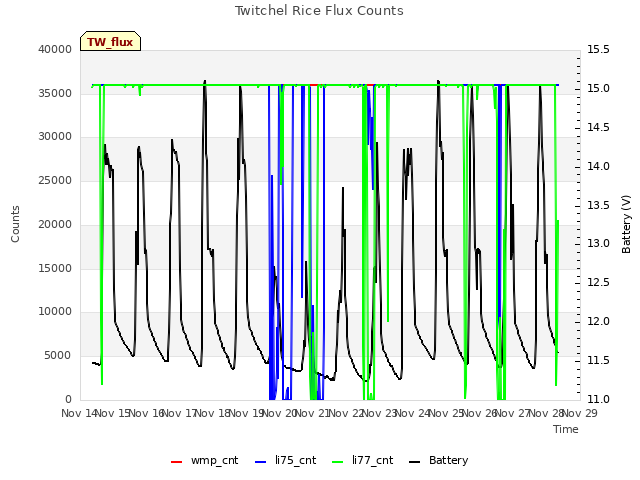
Task: Click the 11.0 battery axis label
Action: click(x=598, y=399)
